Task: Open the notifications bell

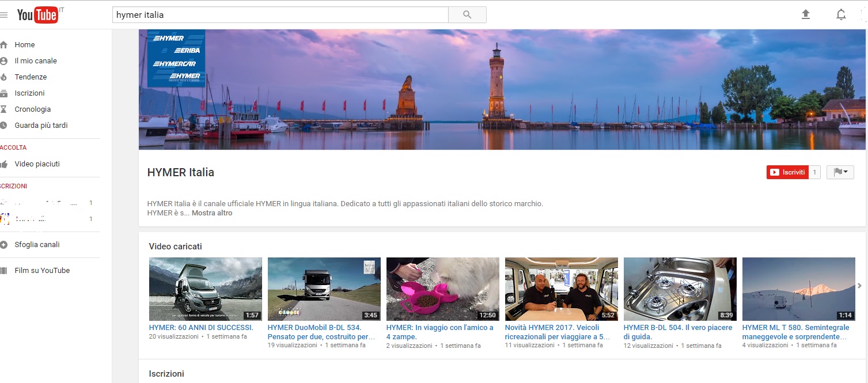Action: pyautogui.click(x=841, y=14)
